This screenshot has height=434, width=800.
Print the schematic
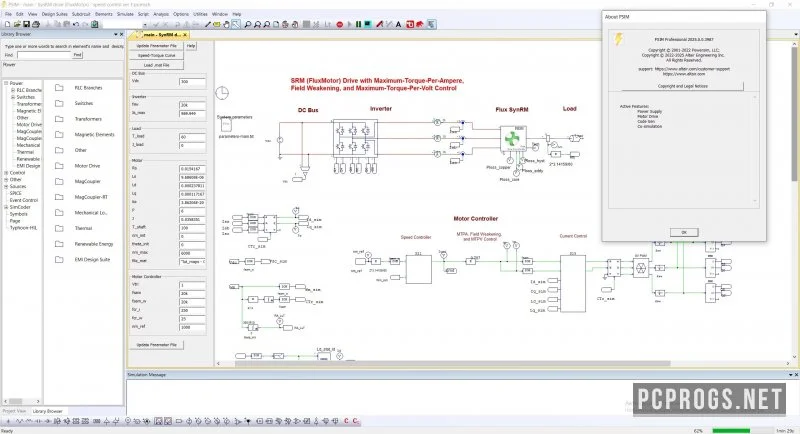pos(36,24)
